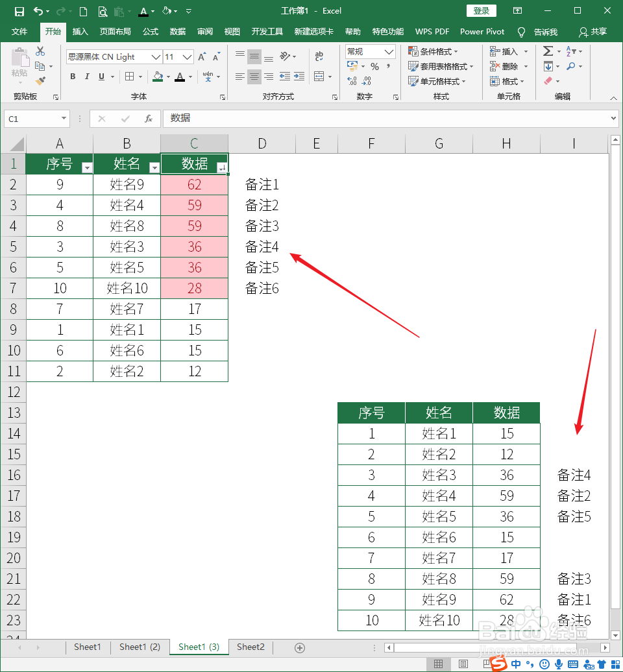Toggle Italic formatting

pos(87,77)
